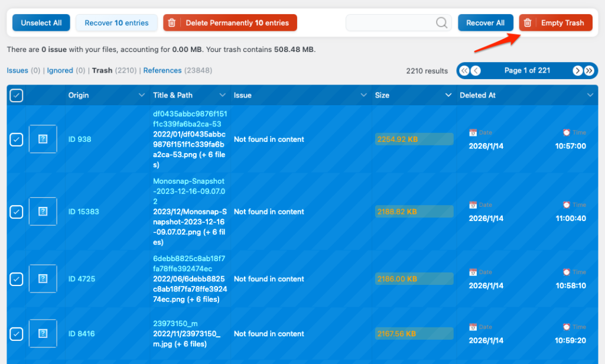This screenshot has height=364, width=605.
Task: Click trash icon on Empty Trash button
Action: 528,23
